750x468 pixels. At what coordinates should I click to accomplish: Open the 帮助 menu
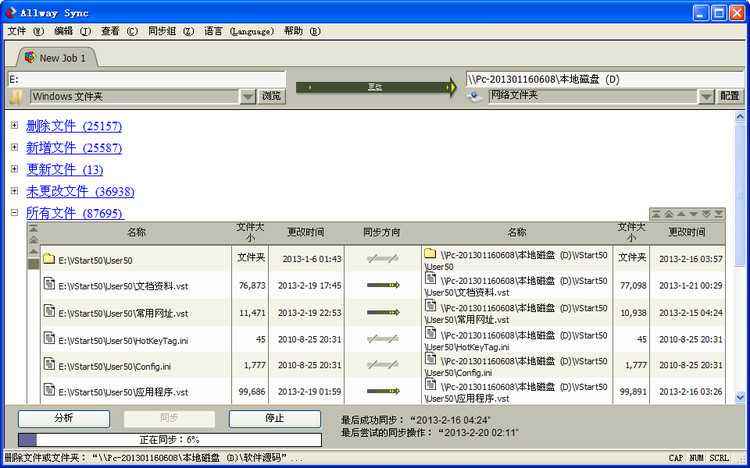[302, 31]
